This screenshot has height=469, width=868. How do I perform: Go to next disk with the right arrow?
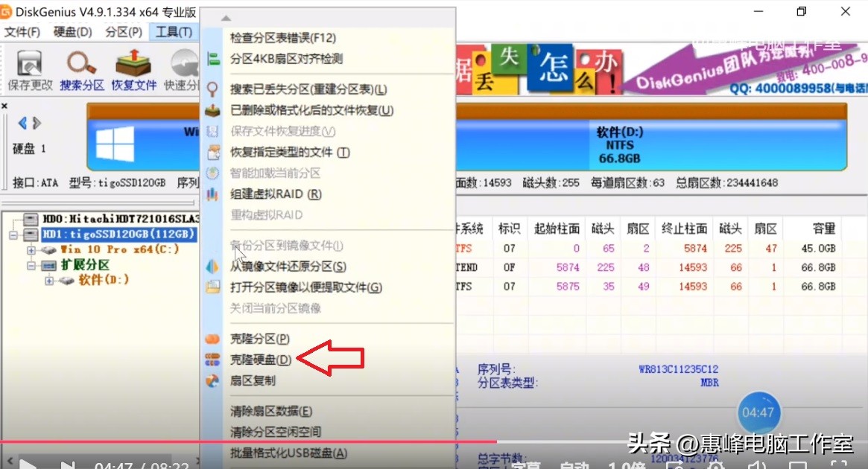37,123
